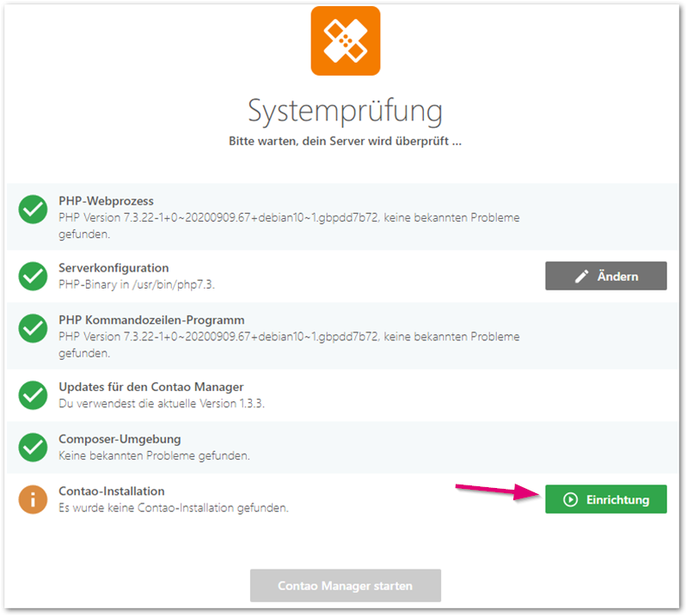
Task: Click the Updates für den Contao Manager title
Action: click(150, 387)
